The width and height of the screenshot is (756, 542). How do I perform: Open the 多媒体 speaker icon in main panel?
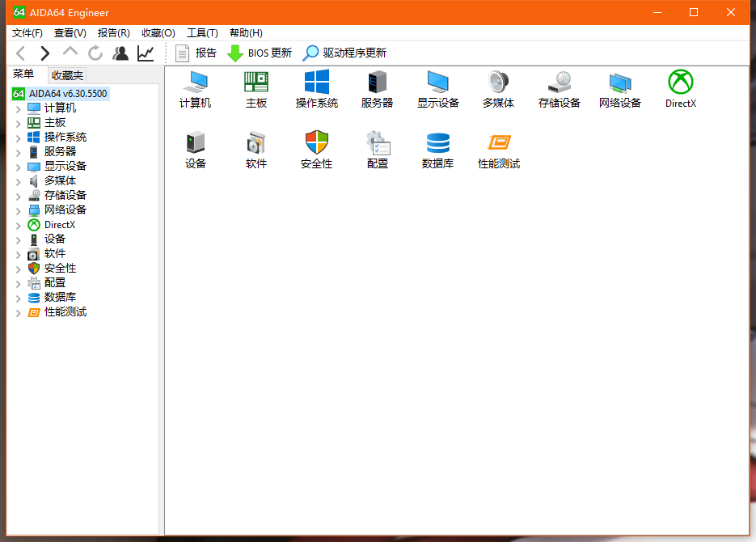coord(498,83)
